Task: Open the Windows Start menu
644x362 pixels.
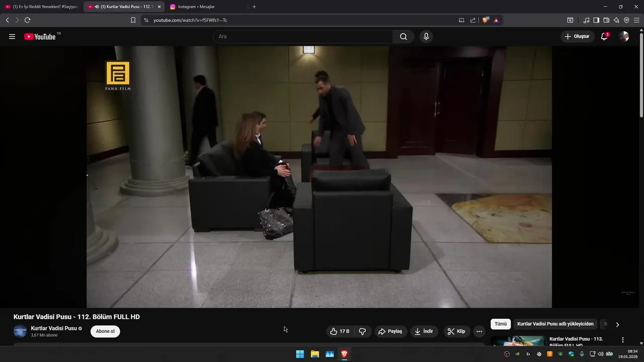Action: [x=300, y=354]
